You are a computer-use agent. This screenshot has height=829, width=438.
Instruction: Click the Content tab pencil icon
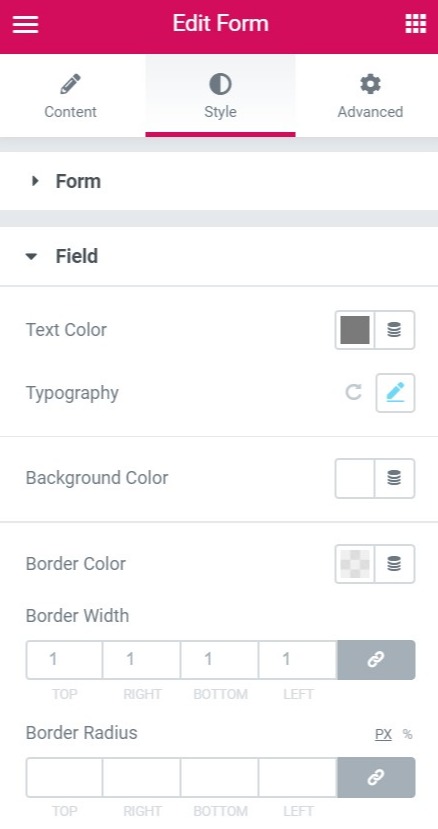tap(70, 84)
